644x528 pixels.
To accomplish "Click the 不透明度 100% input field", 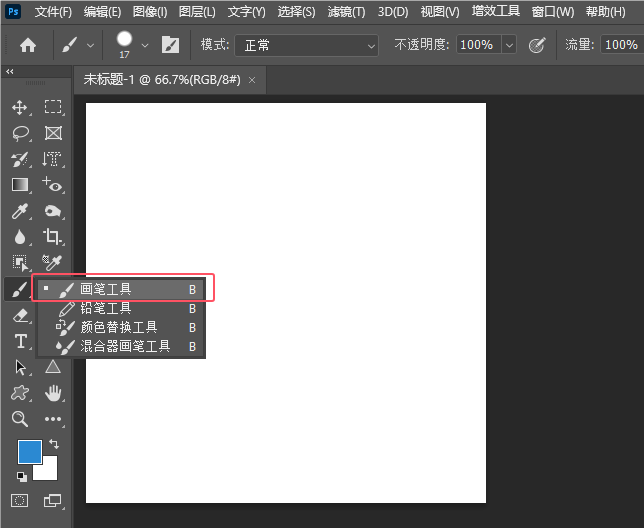I will (x=478, y=45).
